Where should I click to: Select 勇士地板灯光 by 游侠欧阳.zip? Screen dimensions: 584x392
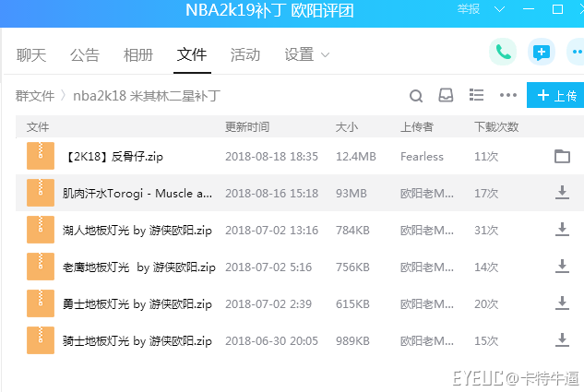coord(137,303)
